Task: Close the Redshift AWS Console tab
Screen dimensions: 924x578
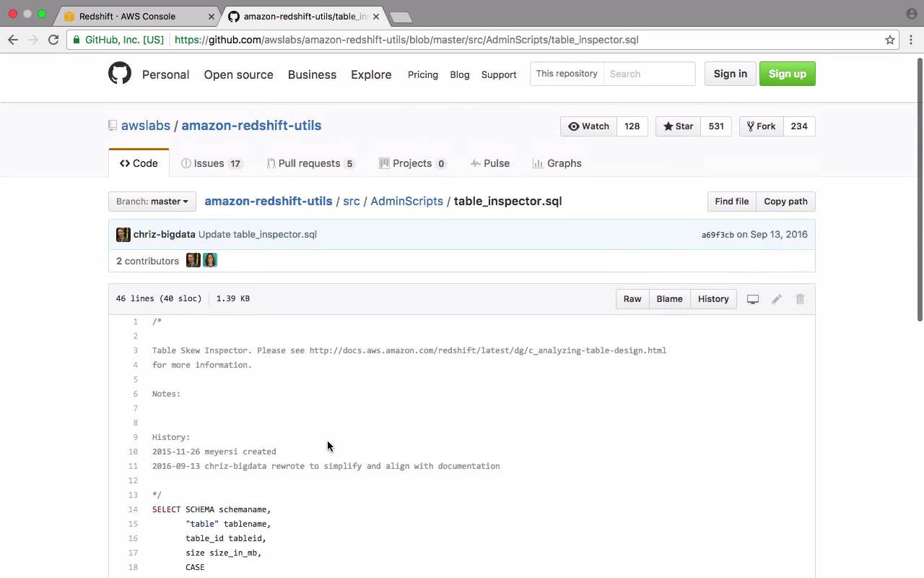Action: point(212,17)
